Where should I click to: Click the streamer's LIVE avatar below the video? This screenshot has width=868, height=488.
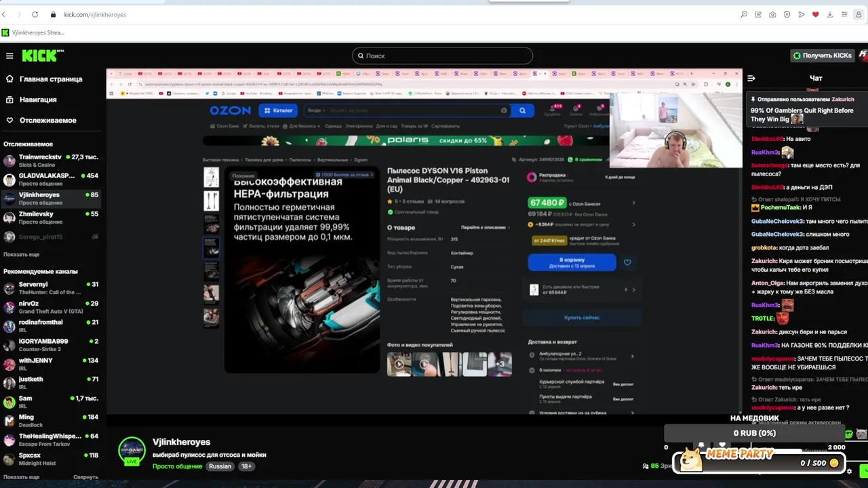point(132,451)
